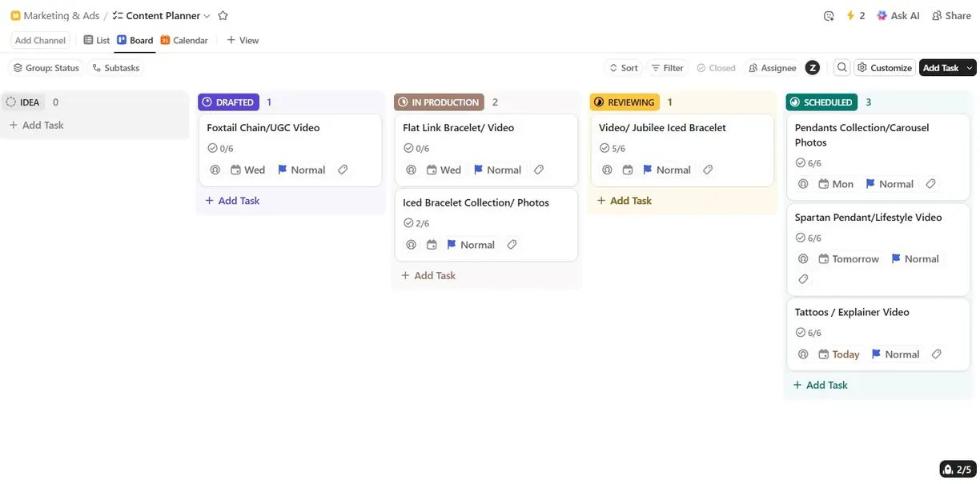Screen dimensions: 980x484
Task: Select the Board view tab
Action: (135, 40)
